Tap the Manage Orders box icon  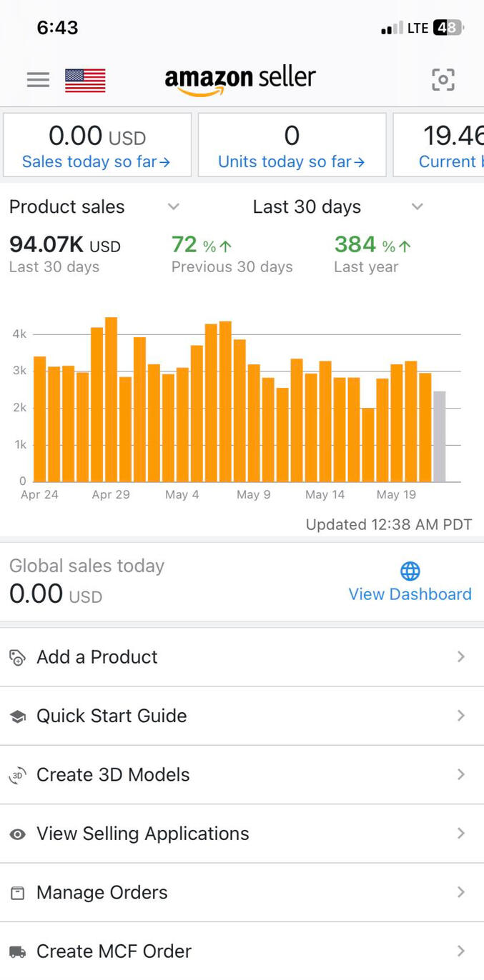pyautogui.click(x=18, y=893)
